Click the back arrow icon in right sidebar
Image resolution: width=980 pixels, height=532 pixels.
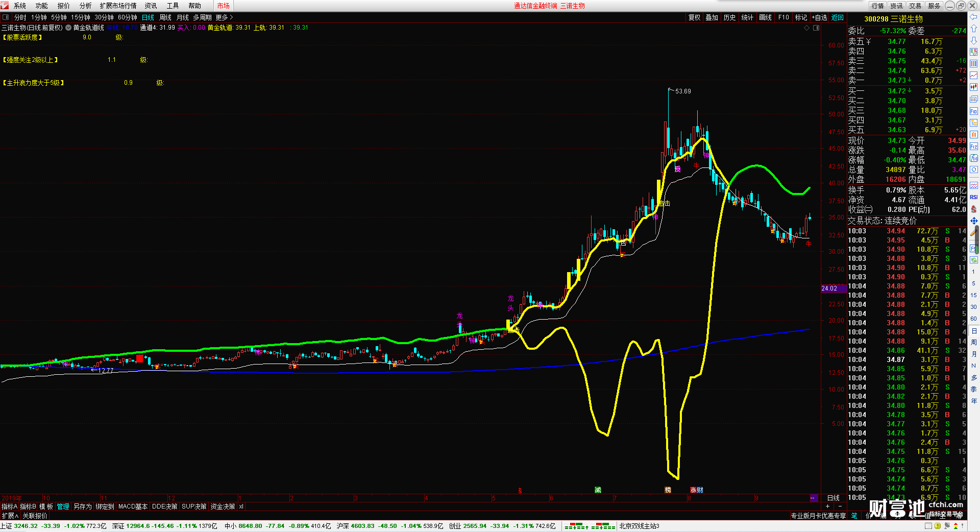click(x=974, y=17)
